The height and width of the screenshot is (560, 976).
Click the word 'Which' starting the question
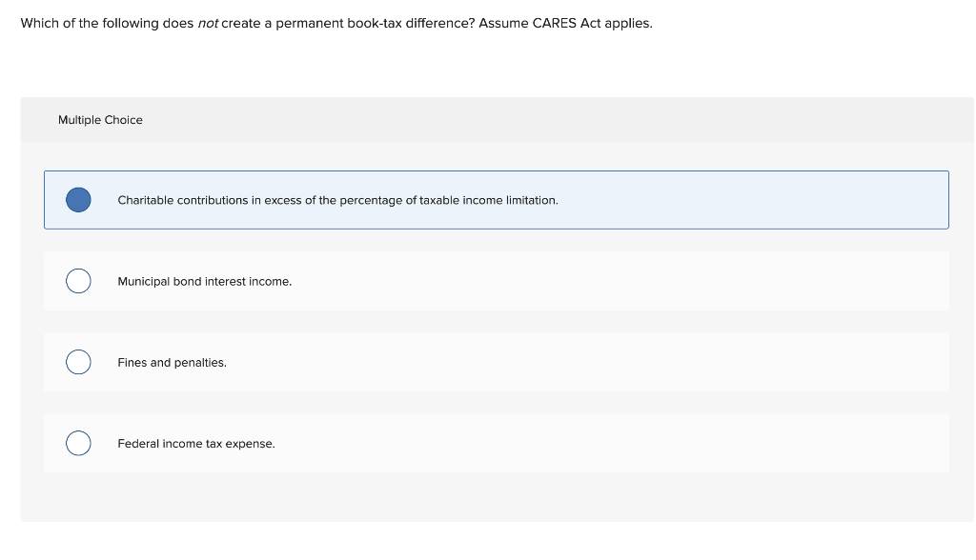37,24
